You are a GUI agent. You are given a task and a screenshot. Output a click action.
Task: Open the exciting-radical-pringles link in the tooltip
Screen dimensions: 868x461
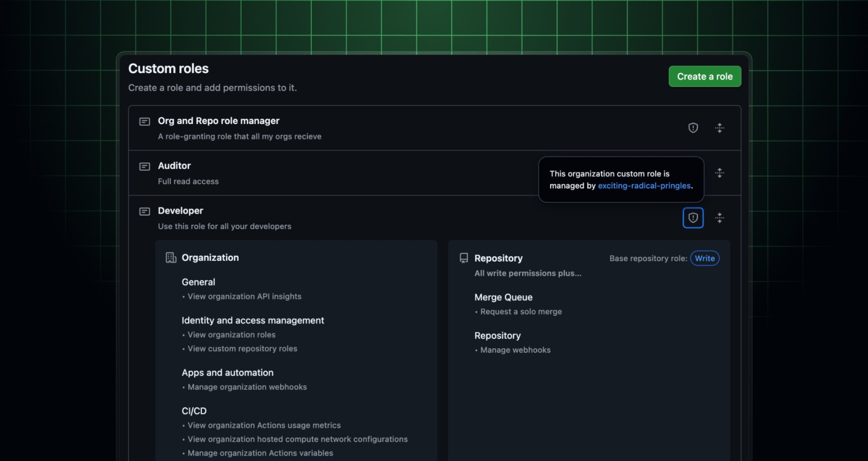pyautogui.click(x=644, y=185)
